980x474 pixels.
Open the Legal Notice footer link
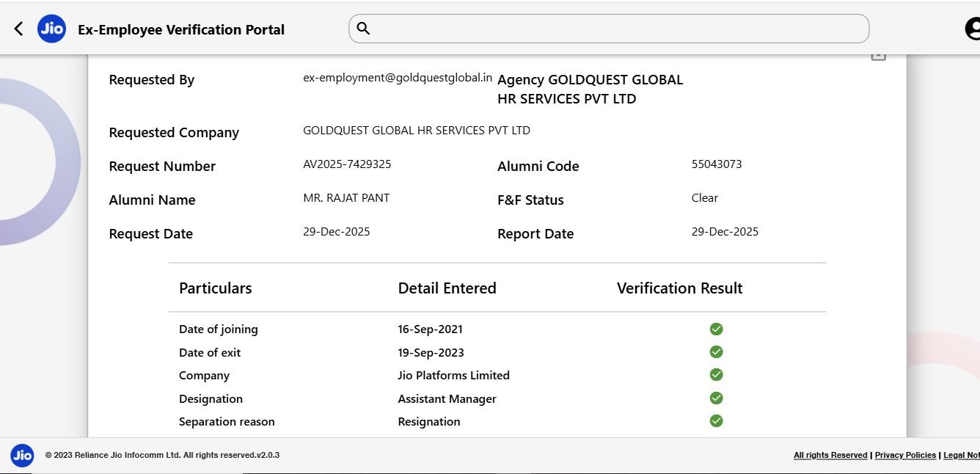click(x=961, y=455)
